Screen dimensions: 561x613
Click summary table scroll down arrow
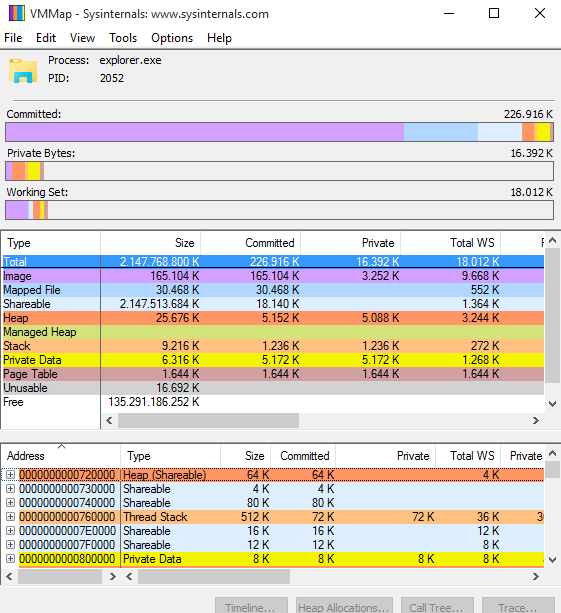(552, 404)
